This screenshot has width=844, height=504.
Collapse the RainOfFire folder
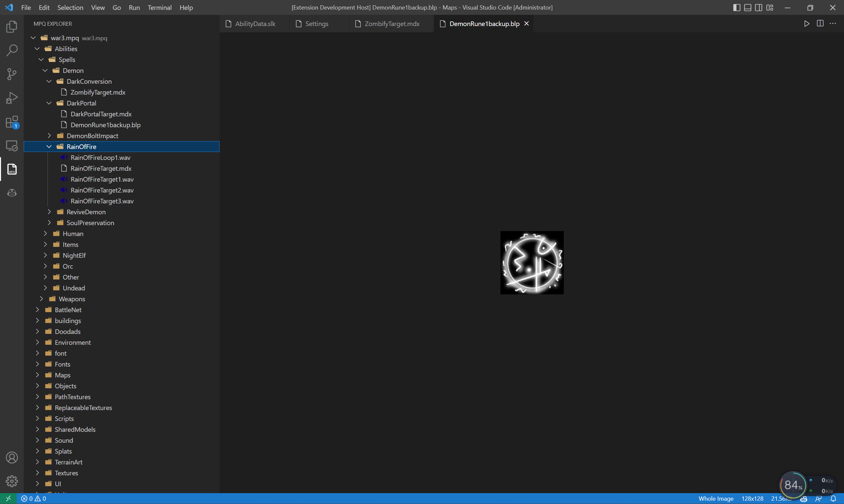click(49, 147)
